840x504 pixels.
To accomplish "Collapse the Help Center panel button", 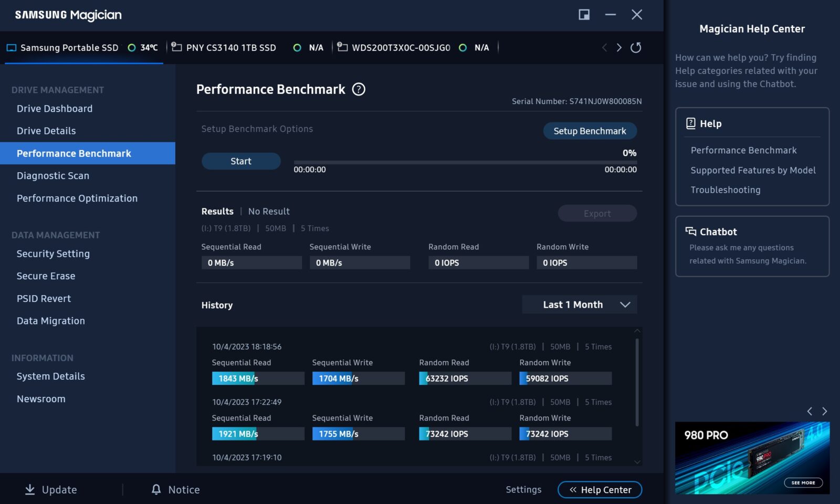I will coord(600,490).
